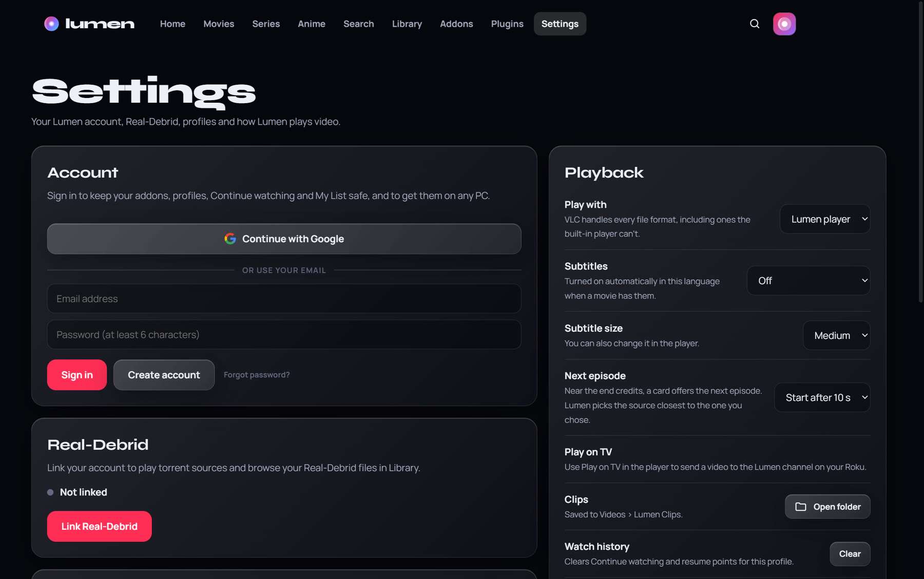Click the Continue with Google button

click(x=284, y=239)
